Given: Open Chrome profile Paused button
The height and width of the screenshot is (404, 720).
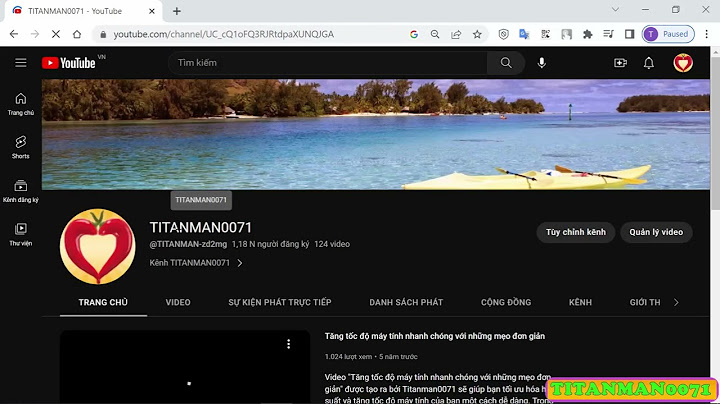Looking at the screenshot, I should tap(668, 34).
